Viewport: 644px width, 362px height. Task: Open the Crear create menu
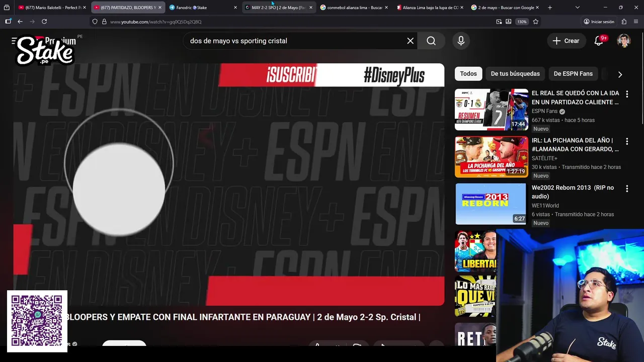[566, 41]
